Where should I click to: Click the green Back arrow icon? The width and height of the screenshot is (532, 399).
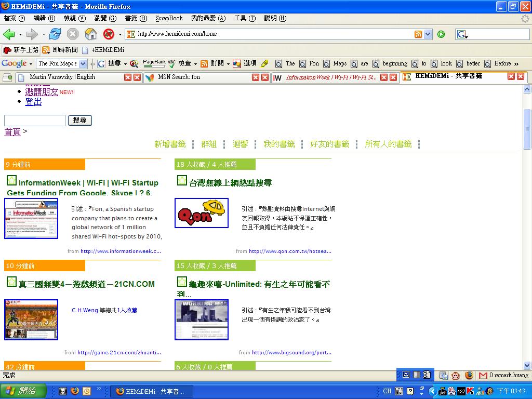click(9, 34)
